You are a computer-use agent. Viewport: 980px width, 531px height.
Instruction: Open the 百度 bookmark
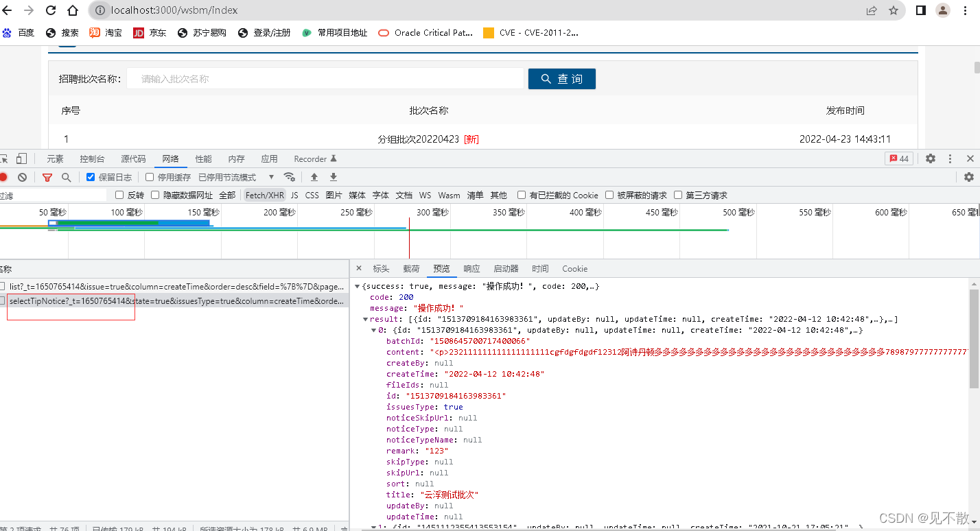pos(19,32)
